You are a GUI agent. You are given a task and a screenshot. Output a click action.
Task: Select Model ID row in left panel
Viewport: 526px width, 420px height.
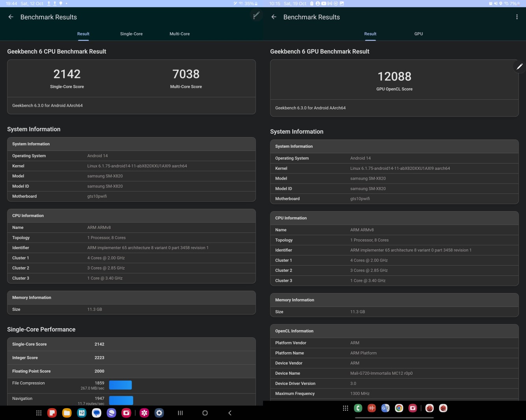pos(131,186)
